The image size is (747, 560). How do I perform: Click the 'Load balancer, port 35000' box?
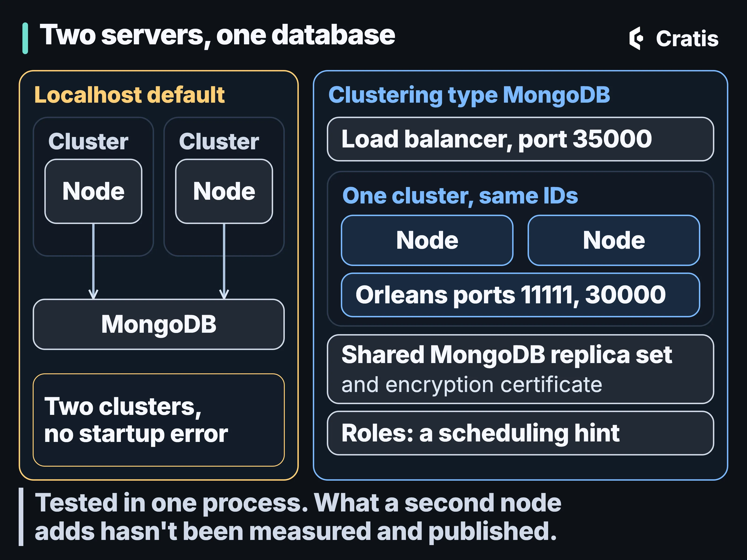520,139
